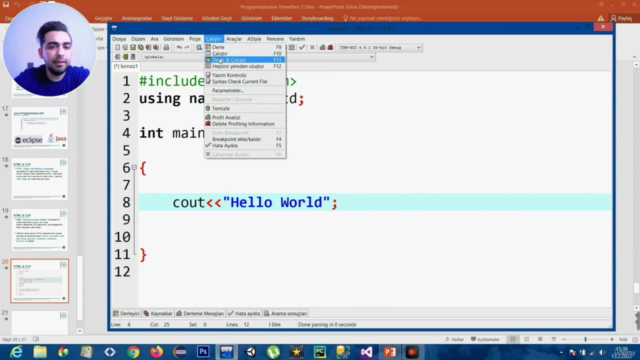Choose Çalıştır F10 entry in dropdown

tap(245, 53)
